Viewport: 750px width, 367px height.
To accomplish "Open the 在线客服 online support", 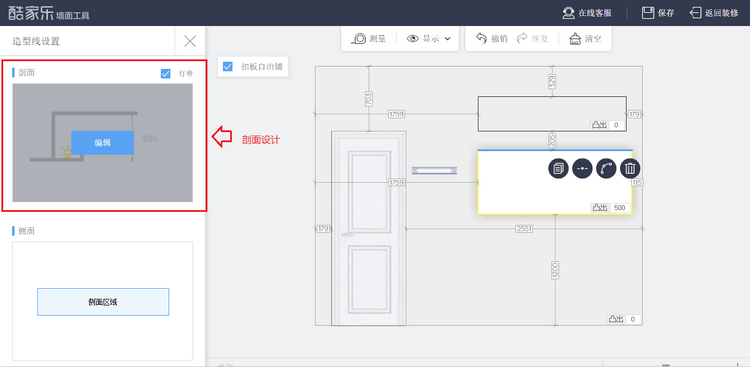I will pyautogui.click(x=587, y=13).
